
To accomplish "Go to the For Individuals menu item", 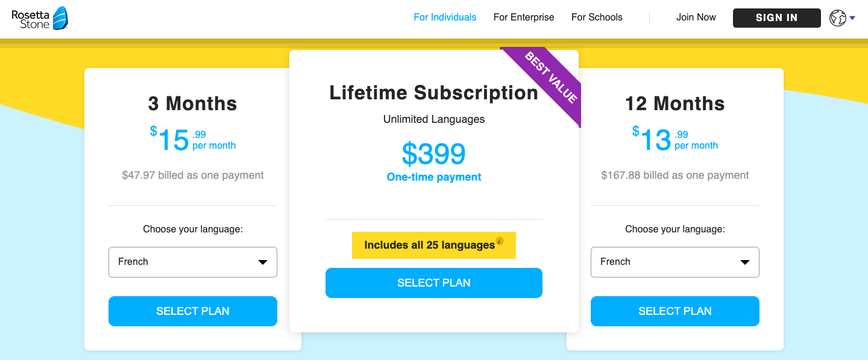I will point(445,17).
